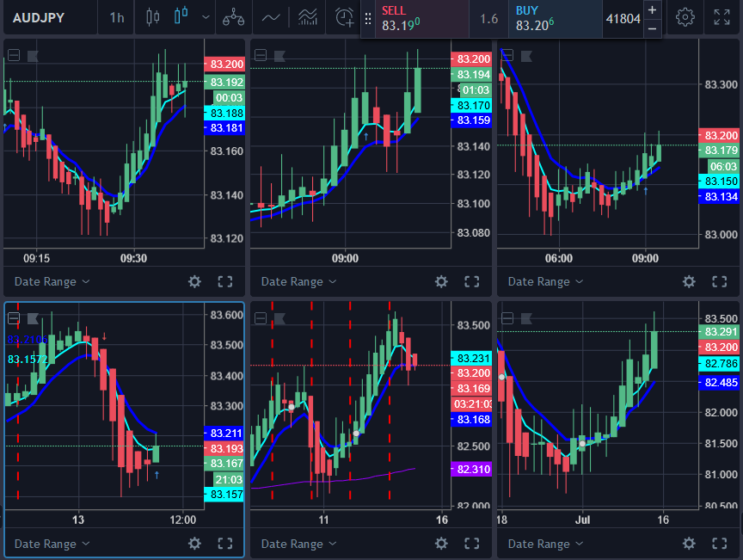Collapse the bottom-right chart legend minus box
The image size is (743, 560).
click(x=508, y=317)
